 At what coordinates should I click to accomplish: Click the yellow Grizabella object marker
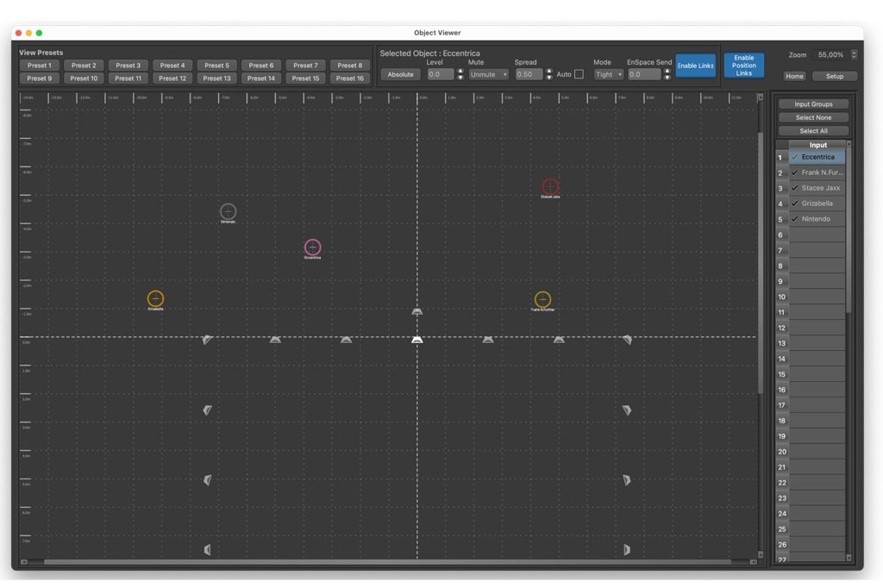(x=155, y=298)
